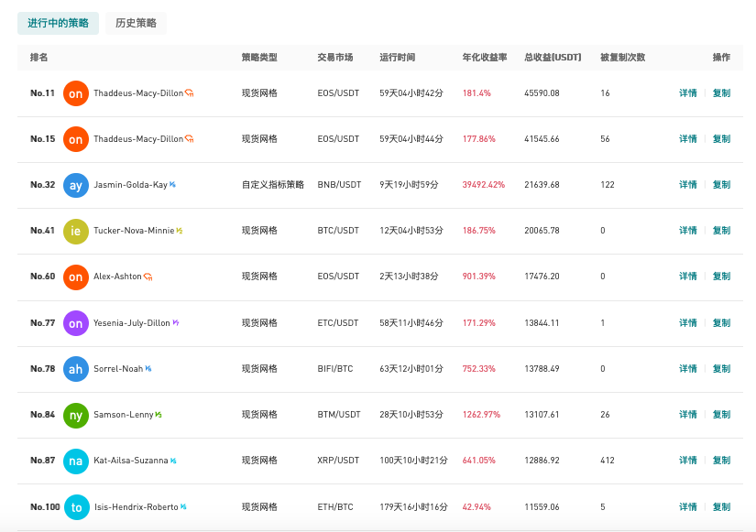The height and width of the screenshot is (532, 756).
Task: Click the green 'ny' avatar of Samson-Lenny
Action: coord(76,415)
